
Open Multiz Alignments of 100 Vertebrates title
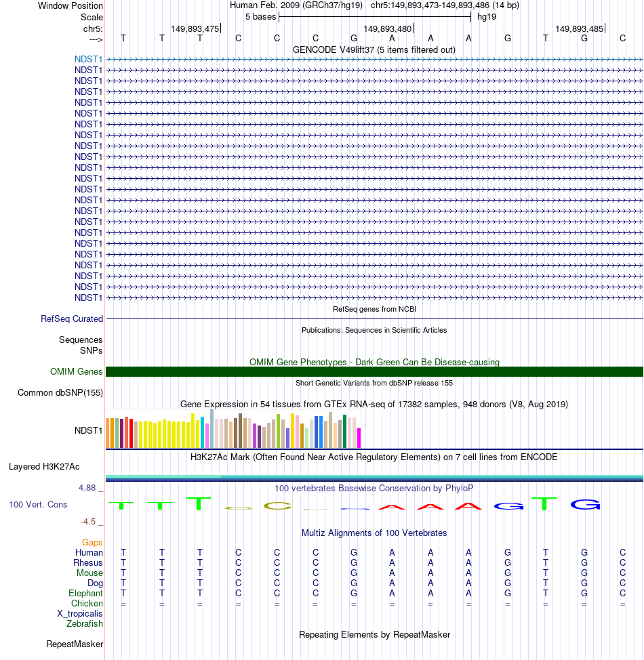tap(374, 533)
